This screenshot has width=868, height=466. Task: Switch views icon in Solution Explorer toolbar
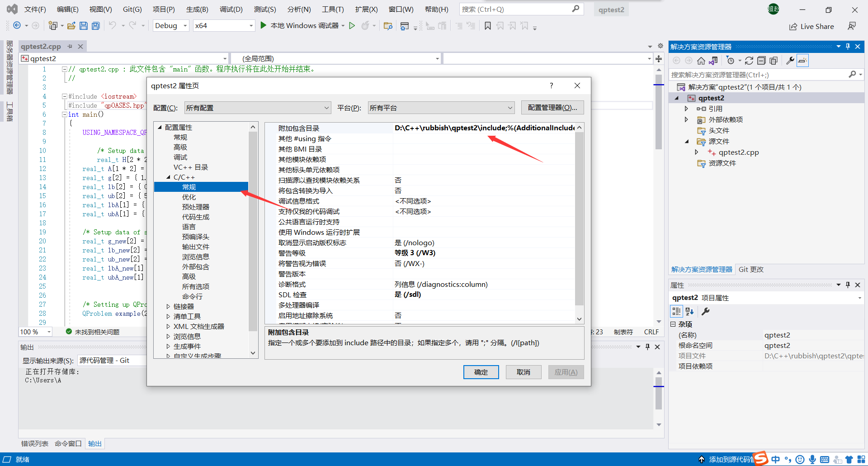pyautogui.click(x=713, y=61)
